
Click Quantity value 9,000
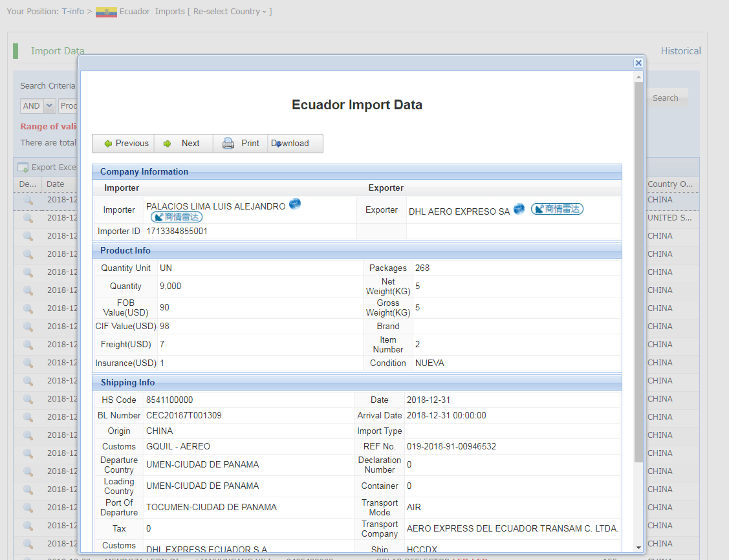pos(170,286)
